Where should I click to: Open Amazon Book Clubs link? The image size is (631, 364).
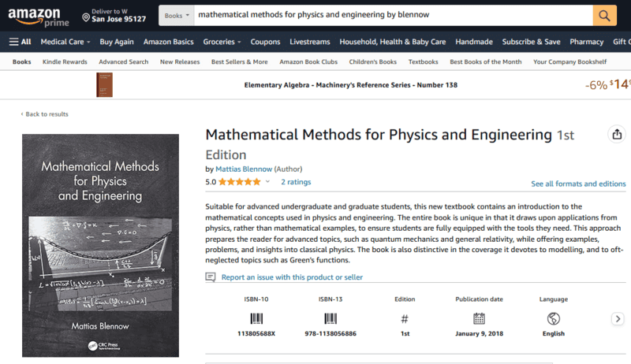coord(308,62)
